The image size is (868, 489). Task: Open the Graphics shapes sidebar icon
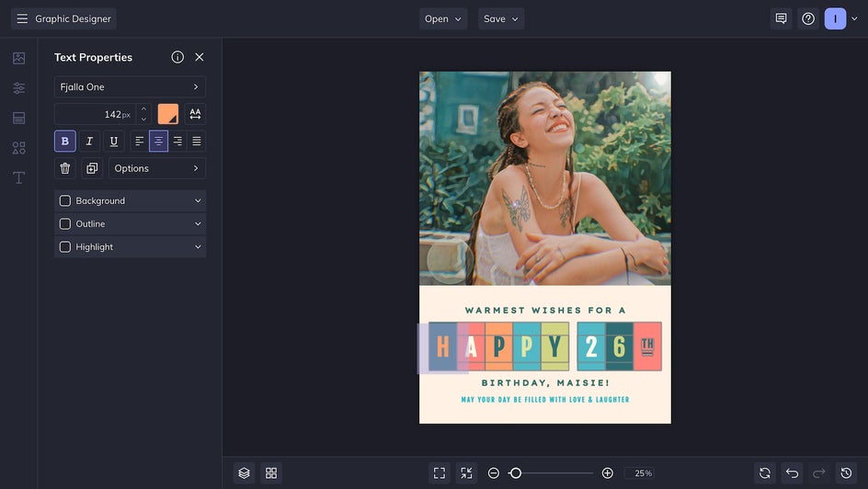coord(18,148)
